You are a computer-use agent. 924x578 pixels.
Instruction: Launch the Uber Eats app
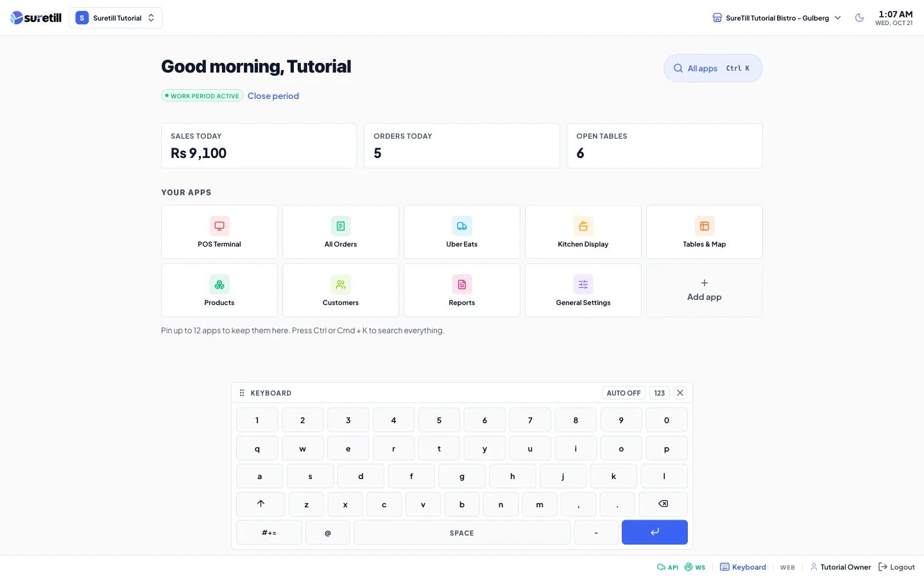(462, 232)
